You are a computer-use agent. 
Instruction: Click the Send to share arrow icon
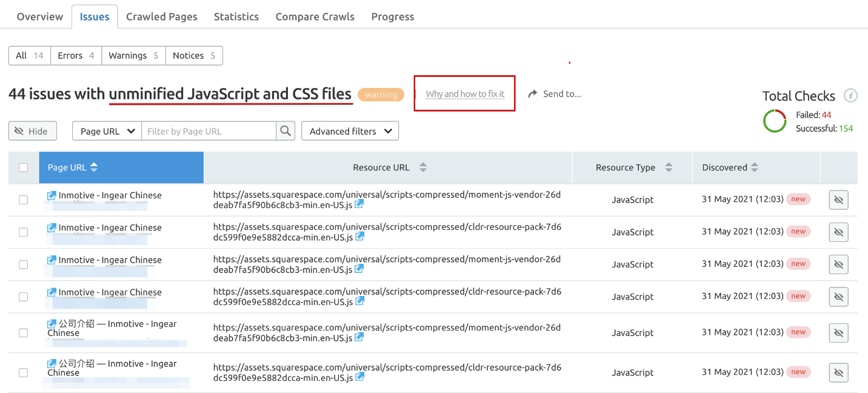click(x=533, y=93)
